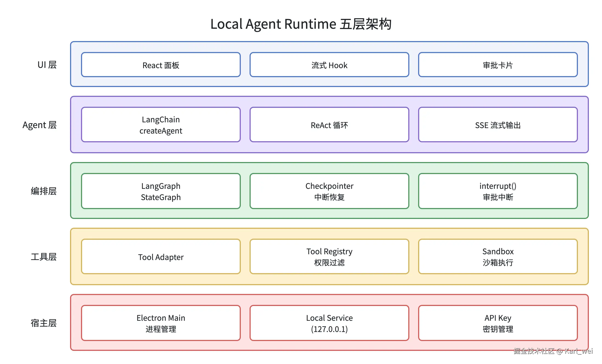Select the '审批卡片' box
Screen dimensions: 602x364
[x=498, y=65]
